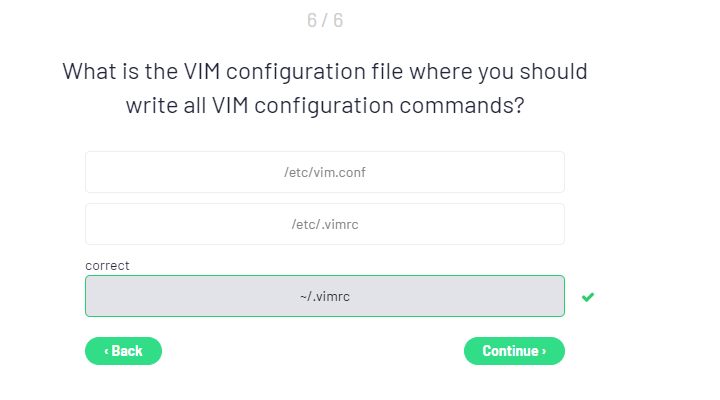This screenshot has width=720, height=400.
Task: Click the "~/.vimrc" text
Action: point(324,296)
